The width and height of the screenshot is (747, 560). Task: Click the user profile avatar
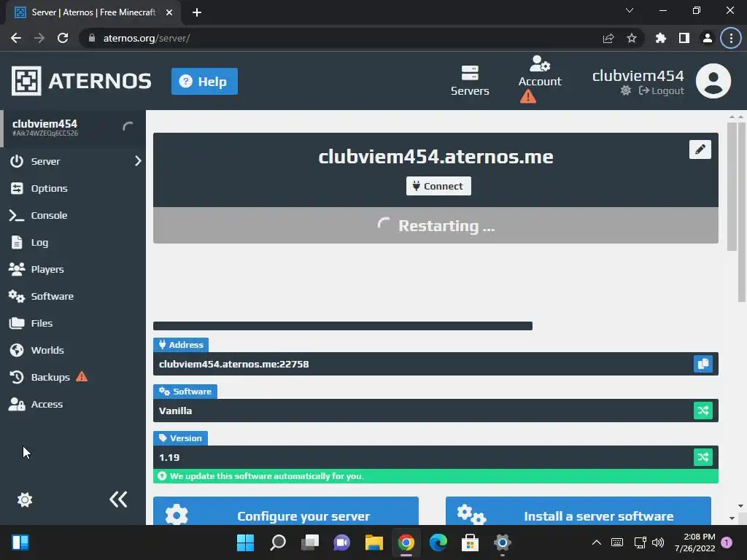pos(713,81)
